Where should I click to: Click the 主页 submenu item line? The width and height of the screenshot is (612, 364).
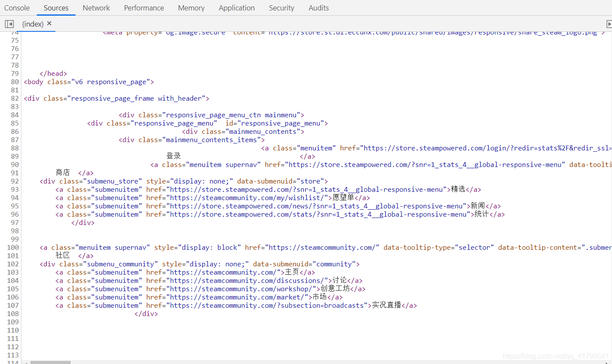point(185,272)
